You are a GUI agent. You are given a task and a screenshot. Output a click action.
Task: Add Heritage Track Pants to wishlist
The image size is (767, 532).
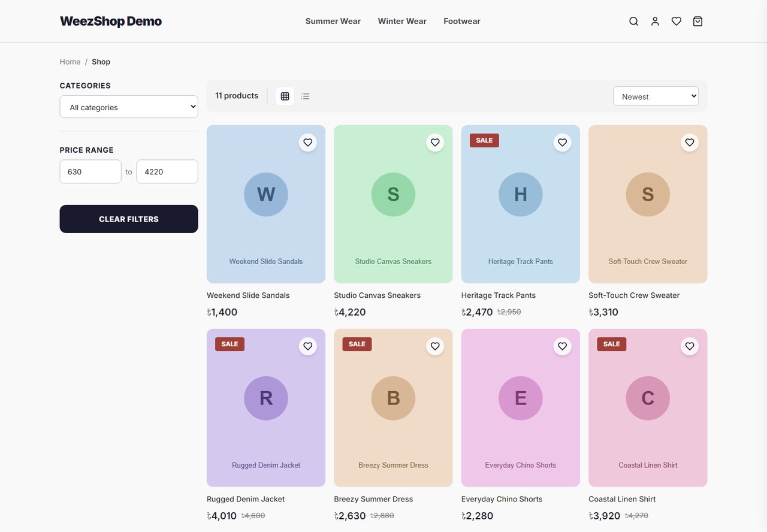tap(563, 143)
